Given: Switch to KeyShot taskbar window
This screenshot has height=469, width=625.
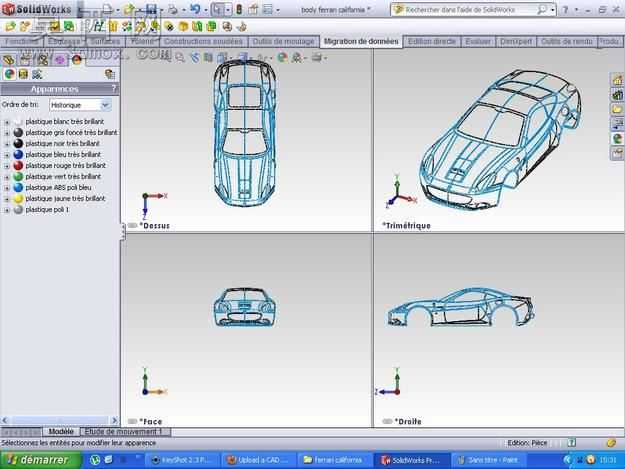Looking at the screenshot, I should pyautogui.click(x=181, y=460).
